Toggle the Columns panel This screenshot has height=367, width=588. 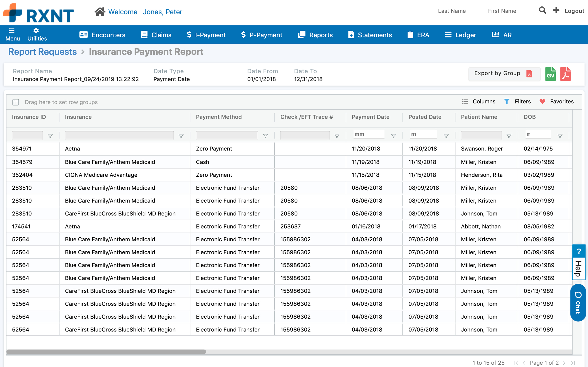pos(479,101)
